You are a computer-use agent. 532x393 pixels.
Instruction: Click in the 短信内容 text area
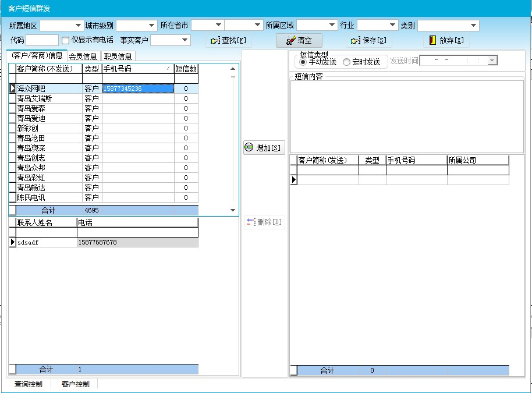point(407,116)
